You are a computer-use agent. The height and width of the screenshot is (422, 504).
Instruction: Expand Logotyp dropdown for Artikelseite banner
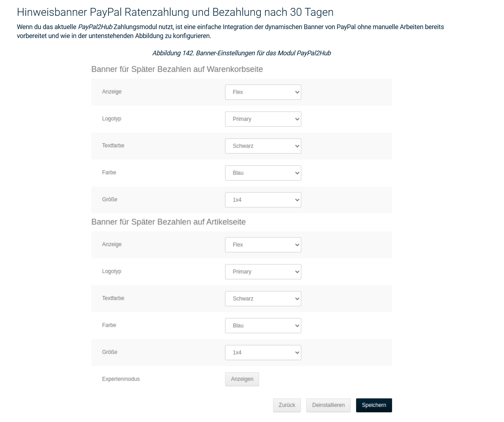263,272
